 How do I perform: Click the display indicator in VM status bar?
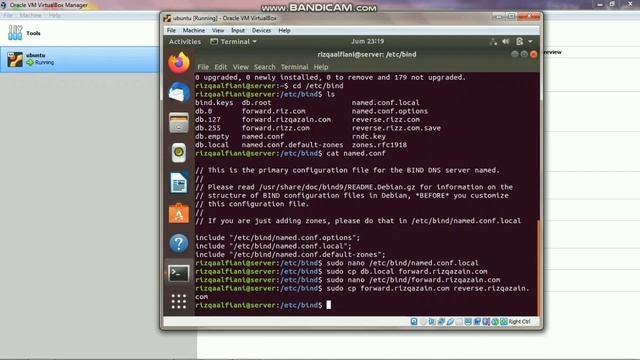468,322
